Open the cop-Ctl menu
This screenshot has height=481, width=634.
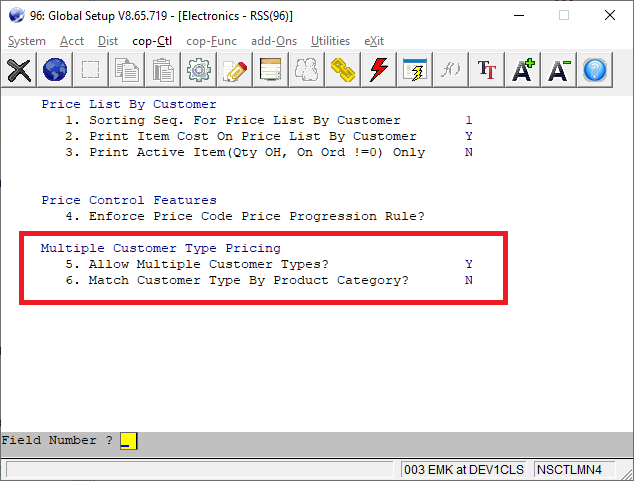[152, 41]
